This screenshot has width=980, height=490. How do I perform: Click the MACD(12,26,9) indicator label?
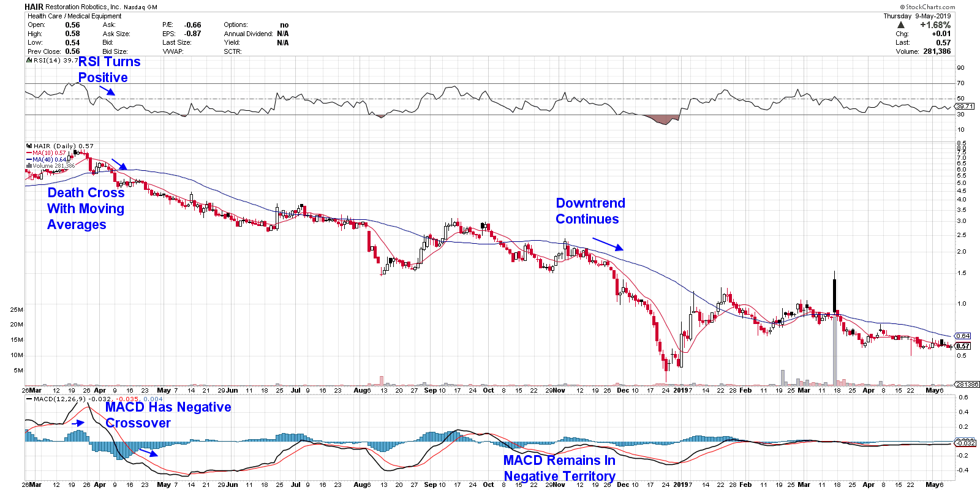[x=60, y=399]
